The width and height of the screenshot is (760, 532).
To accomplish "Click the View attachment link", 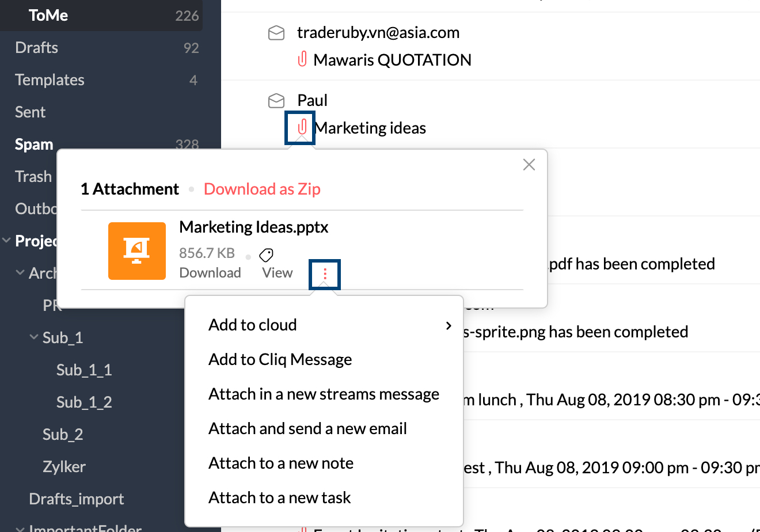I will (277, 273).
